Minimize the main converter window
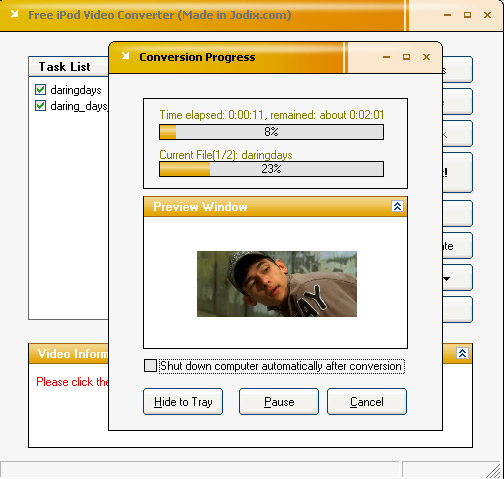This screenshot has width=504, height=479. click(x=447, y=15)
